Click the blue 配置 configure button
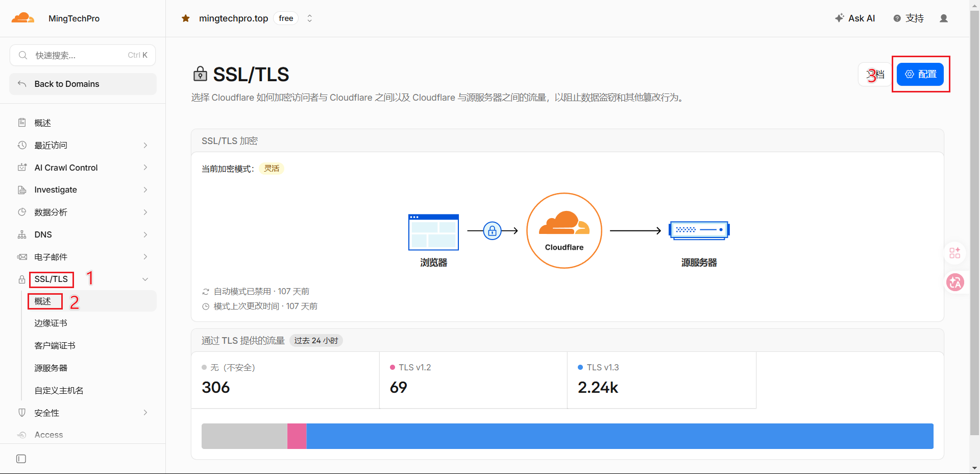The image size is (980, 474). pyautogui.click(x=920, y=74)
